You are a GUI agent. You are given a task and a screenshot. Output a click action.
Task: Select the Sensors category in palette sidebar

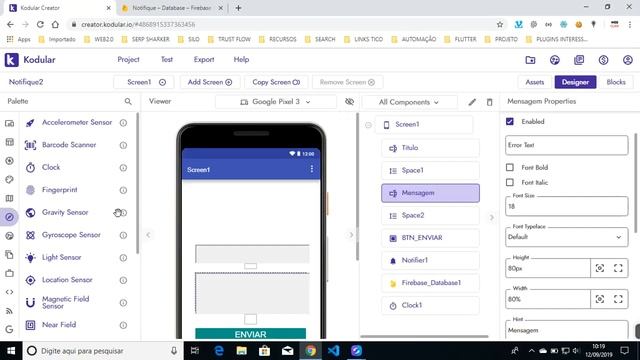click(9, 217)
